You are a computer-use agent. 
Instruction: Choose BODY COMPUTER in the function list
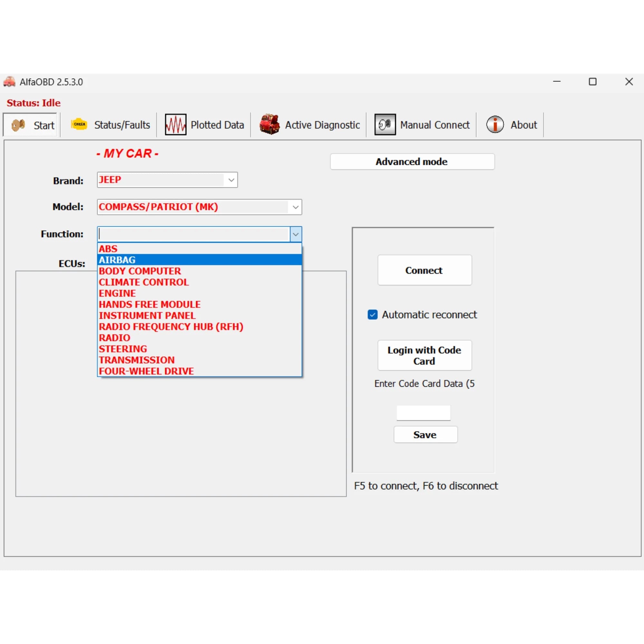point(140,271)
